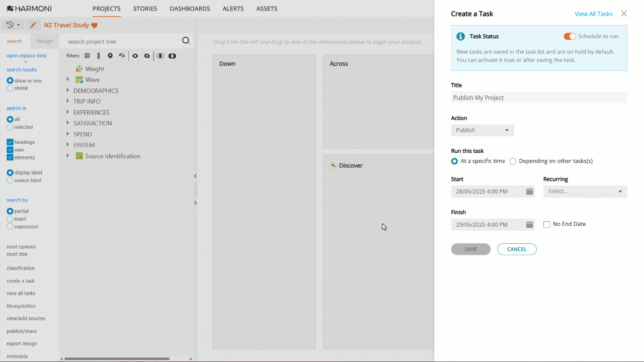This screenshot has width=644, height=362.
Task: Click the overlapping circles outline filter icon
Action: coord(160,56)
